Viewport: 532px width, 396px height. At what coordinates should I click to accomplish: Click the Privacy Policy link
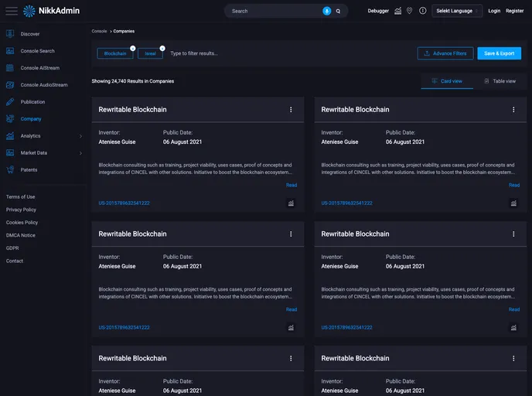[x=21, y=210]
